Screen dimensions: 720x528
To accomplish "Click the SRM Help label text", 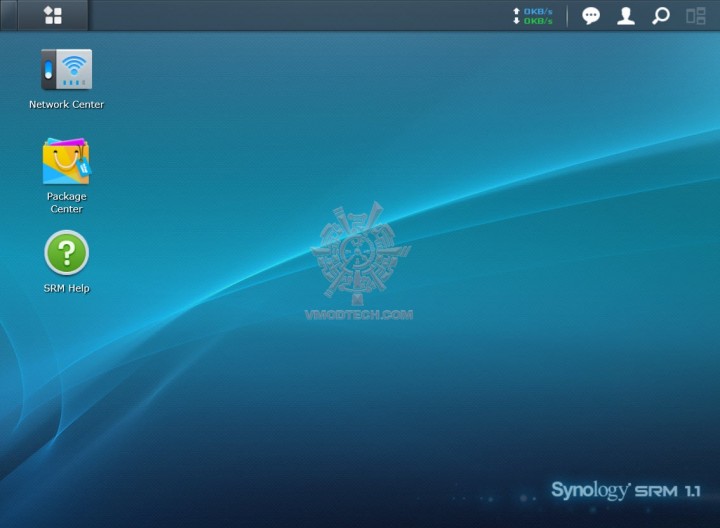I will 67,288.
